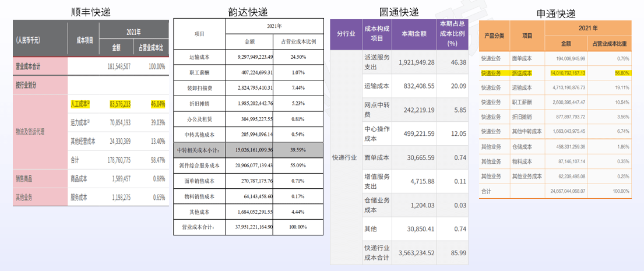Select the 运输成本 row label in 韵达 table
Screen dimensions: 644x271
click(199, 57)
